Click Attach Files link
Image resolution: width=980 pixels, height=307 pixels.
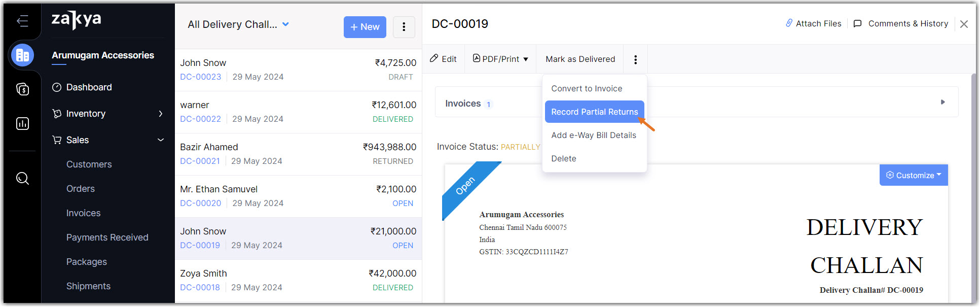pyautogui.click(x=814, y=23)
